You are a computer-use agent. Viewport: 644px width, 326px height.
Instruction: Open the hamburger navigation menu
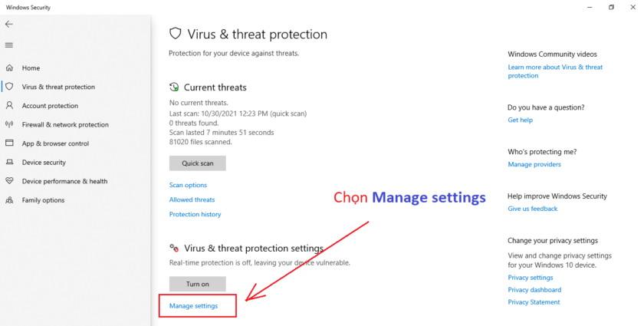(9, 45)
